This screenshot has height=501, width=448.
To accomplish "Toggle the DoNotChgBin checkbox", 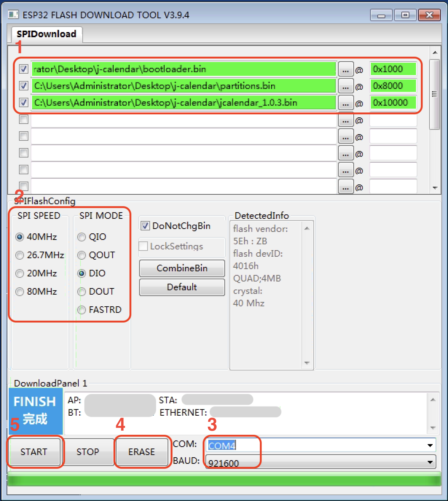I will tap(145, 226).
